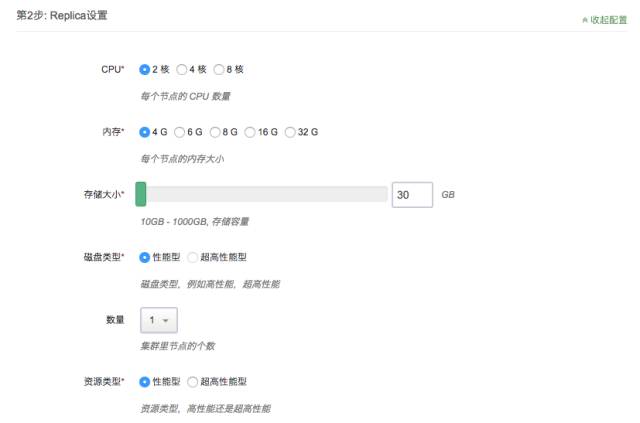Click the dropdown arrow in 数量 selector

[x=165, y=321]
